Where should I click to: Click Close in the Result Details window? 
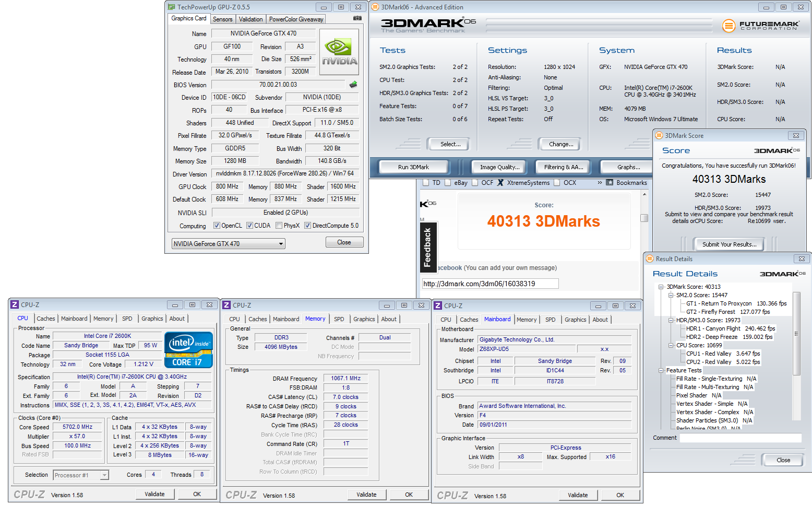783,460
